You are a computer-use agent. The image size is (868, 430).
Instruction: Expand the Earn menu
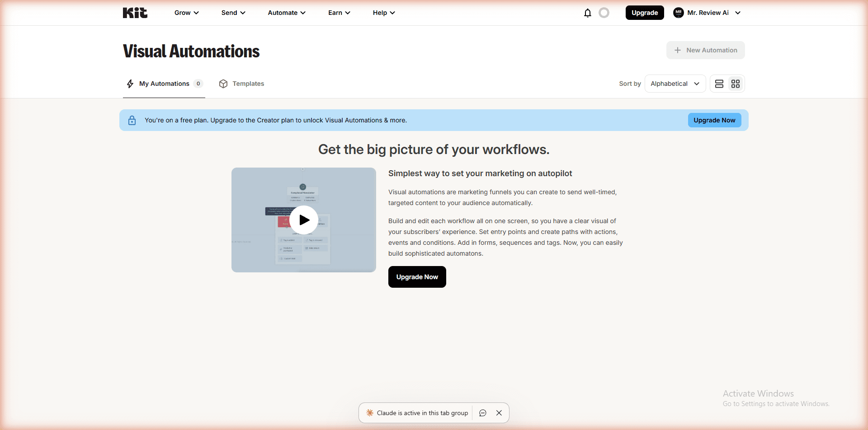[x=339, y=13]
